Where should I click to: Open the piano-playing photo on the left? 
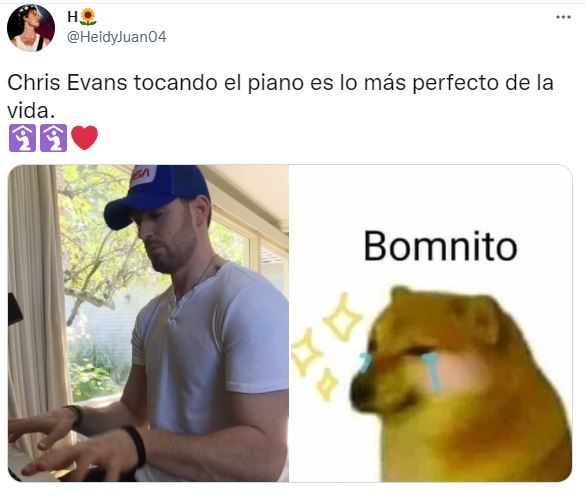click(148, 323)
